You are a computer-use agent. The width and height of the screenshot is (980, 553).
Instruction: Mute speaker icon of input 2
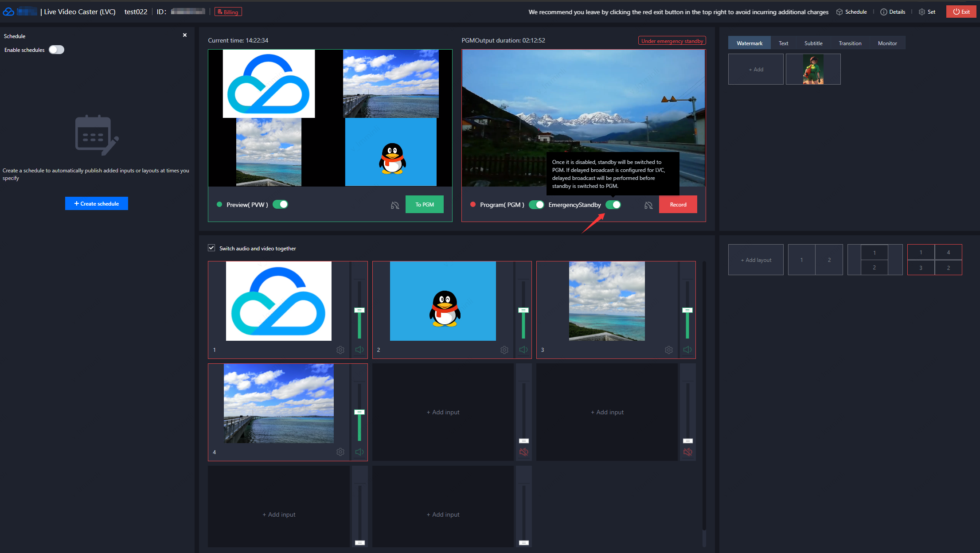(x=523, y=350)
